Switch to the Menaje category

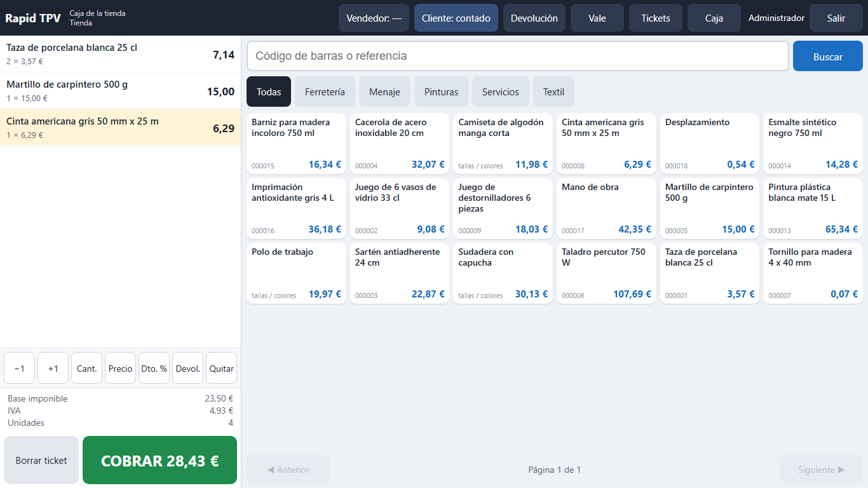click(x=384, y=91)
